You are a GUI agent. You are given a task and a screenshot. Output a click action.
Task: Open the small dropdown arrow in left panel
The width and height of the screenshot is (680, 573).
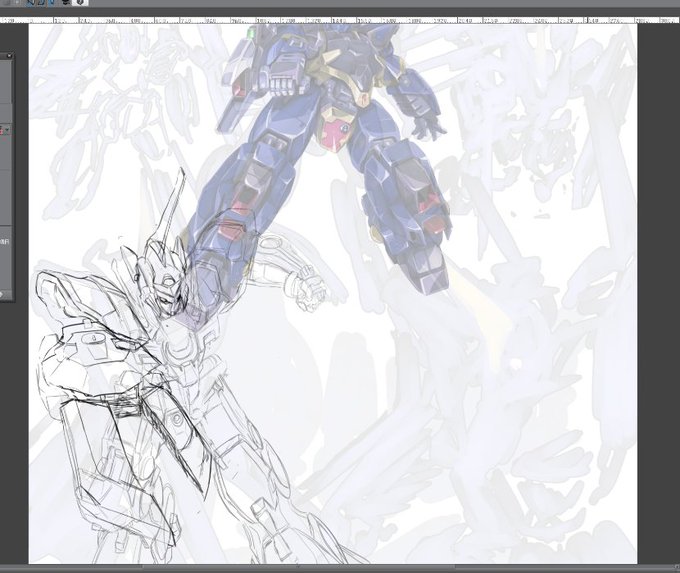7,130
